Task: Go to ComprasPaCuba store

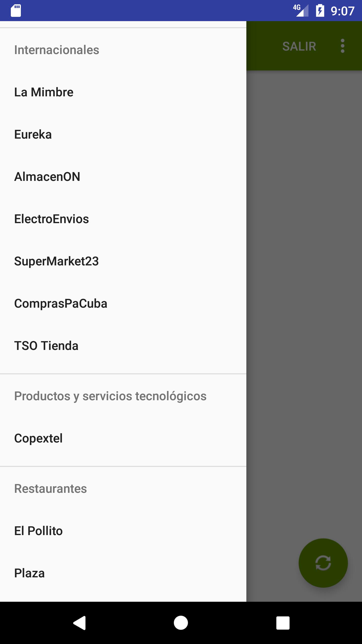Action: [123, 303]
